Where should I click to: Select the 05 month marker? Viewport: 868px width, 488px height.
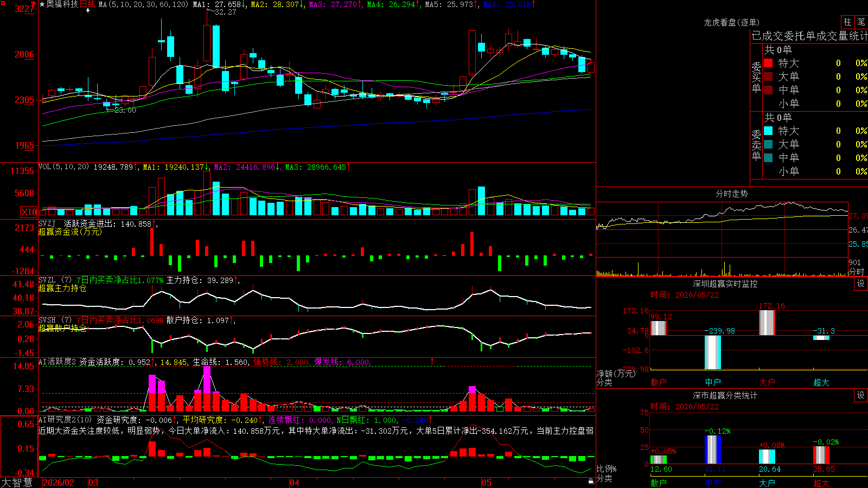click(x=487, y=483)
